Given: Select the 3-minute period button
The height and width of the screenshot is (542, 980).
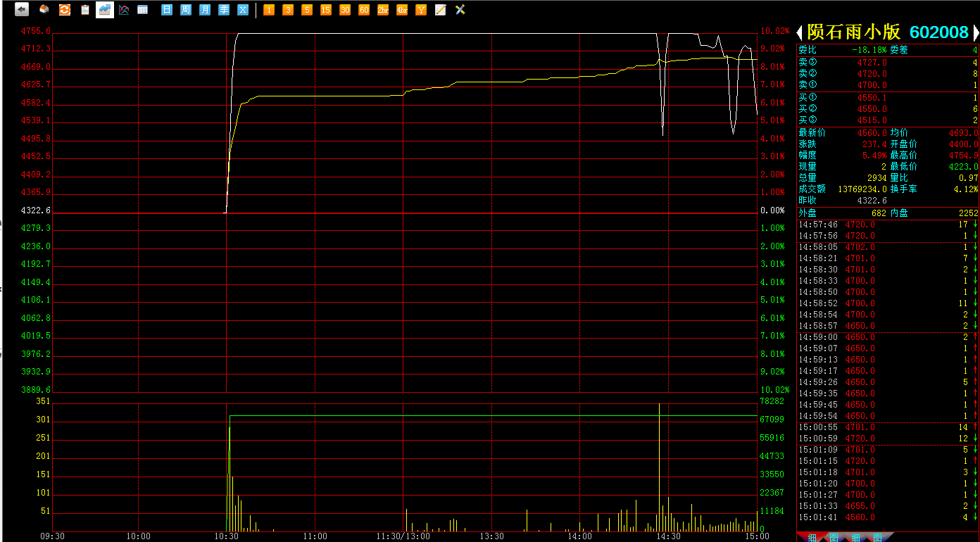Looking at the screenshot, I should pyautogui.click(x=288, y=10).
